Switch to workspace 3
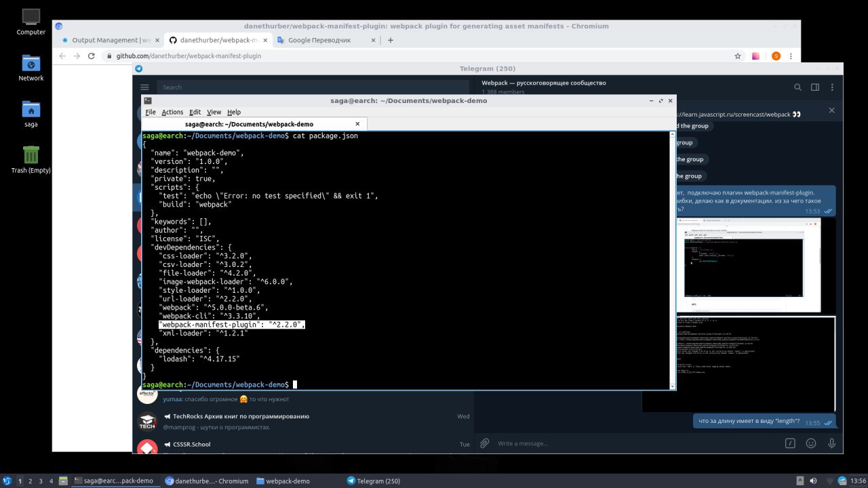Screen dimensions: 868x488 click(41, 481)
